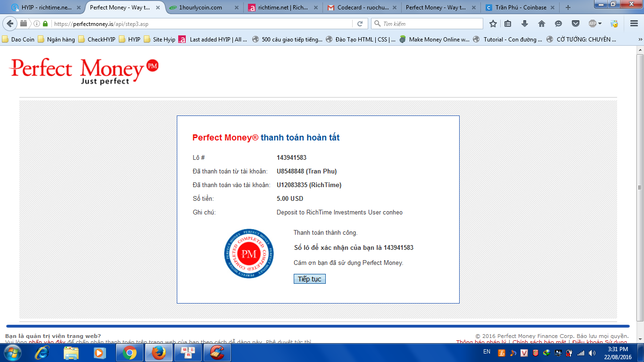Click the Adblock Plus ABP icon
644x362 pixels.
pyautogui.click(x=593, y=24)
